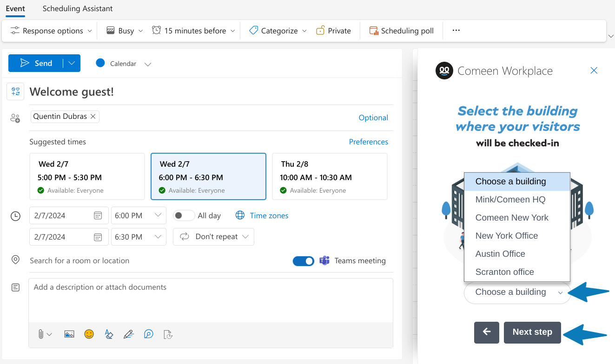Image resolution: width=615 pixels, height=364 pixels.
Task: Open start date calendar picker icon
Action: tap(98, 215)
